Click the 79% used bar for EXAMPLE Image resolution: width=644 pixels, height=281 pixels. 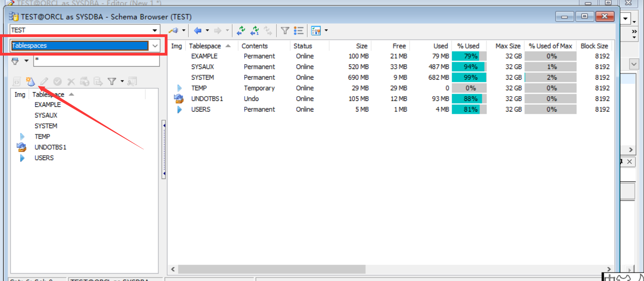click(x=469, y=56)
